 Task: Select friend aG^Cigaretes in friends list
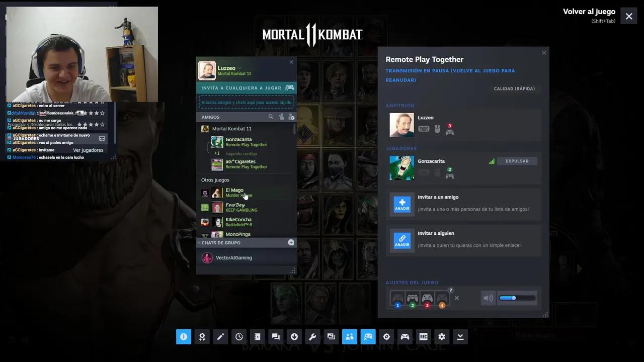(246, 164)
